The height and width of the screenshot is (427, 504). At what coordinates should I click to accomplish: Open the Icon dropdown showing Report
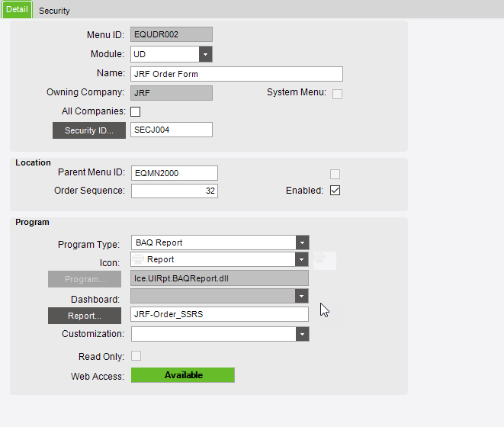point(301,259)
